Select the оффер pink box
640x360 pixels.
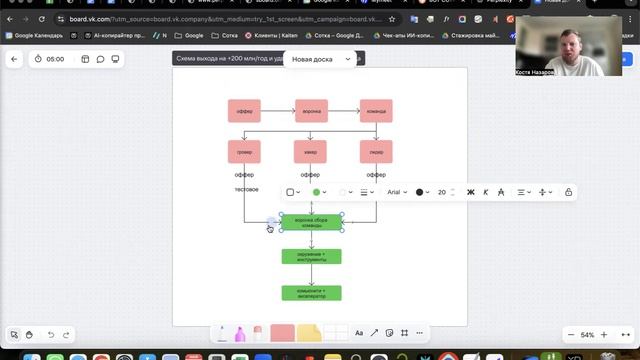tap(244, 111)
